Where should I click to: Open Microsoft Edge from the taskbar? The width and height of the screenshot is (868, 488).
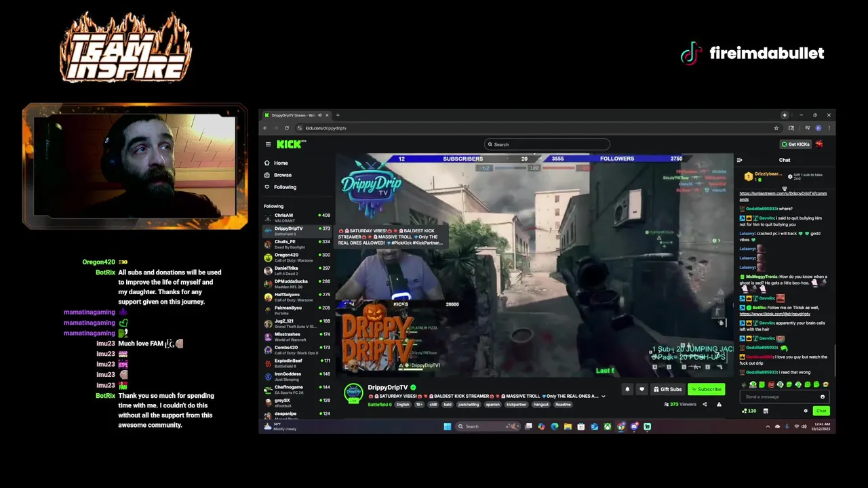tap(554, 426)
